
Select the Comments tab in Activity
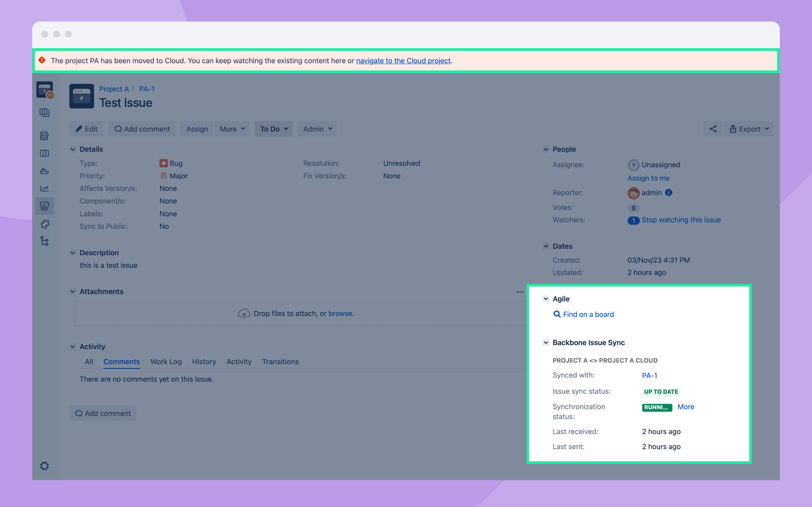(x=122, y=362)
